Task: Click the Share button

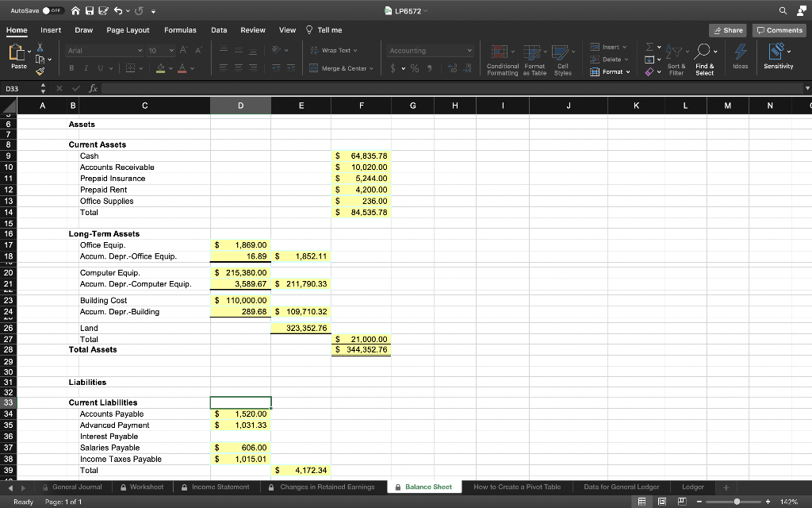Action: 728,30
